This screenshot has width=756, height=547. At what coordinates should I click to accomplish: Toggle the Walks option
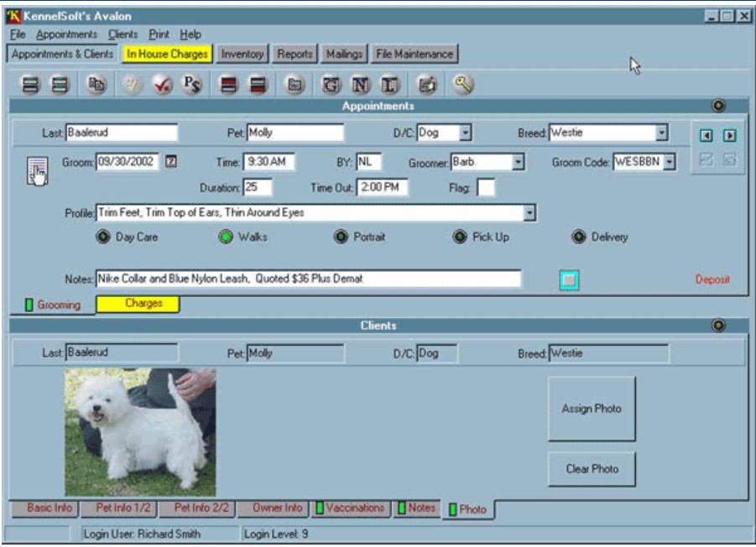226,237
